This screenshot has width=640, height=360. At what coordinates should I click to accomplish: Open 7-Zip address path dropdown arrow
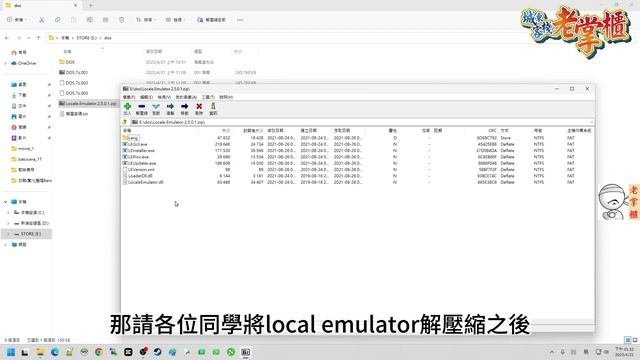(591, 122)
